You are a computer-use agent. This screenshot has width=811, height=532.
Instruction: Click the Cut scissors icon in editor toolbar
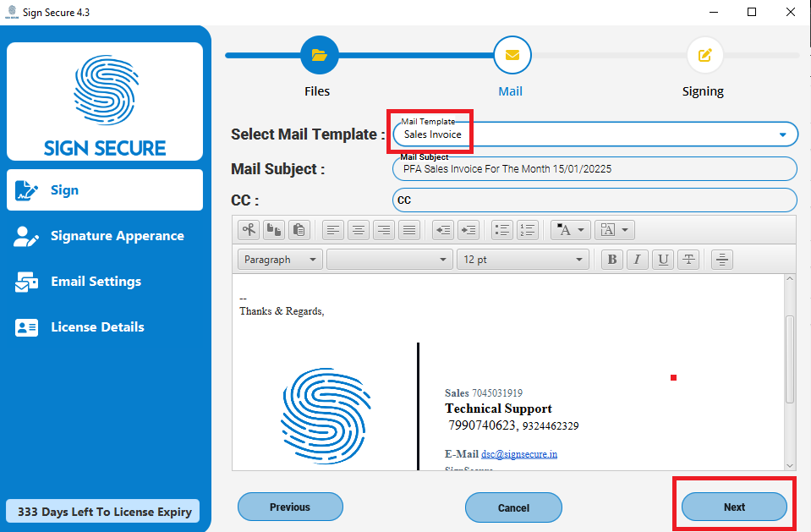pyautogui.click(x=249, y=230)
